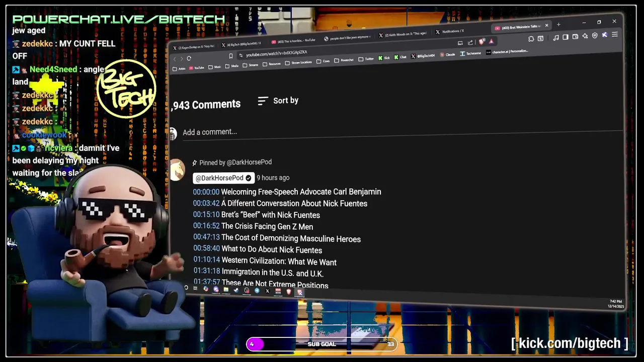This screenshot has height=362, width=644.
Task: Jump to timestamp 00:58:40 What to Do
Action: [206, 249]
